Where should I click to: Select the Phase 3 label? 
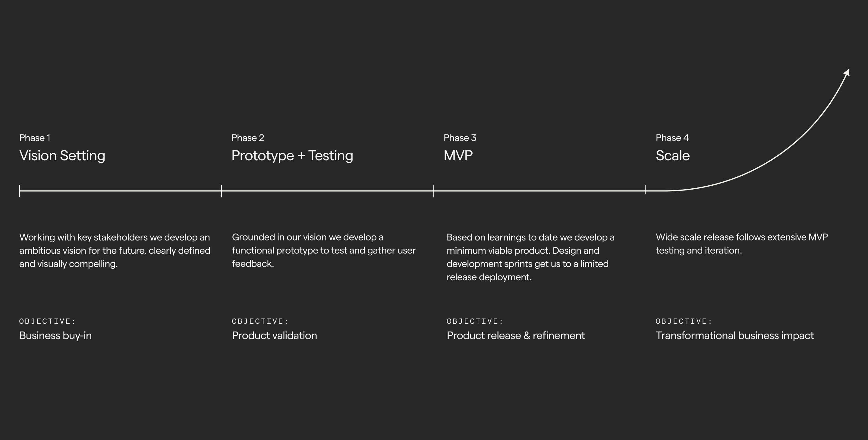(460, 138)
